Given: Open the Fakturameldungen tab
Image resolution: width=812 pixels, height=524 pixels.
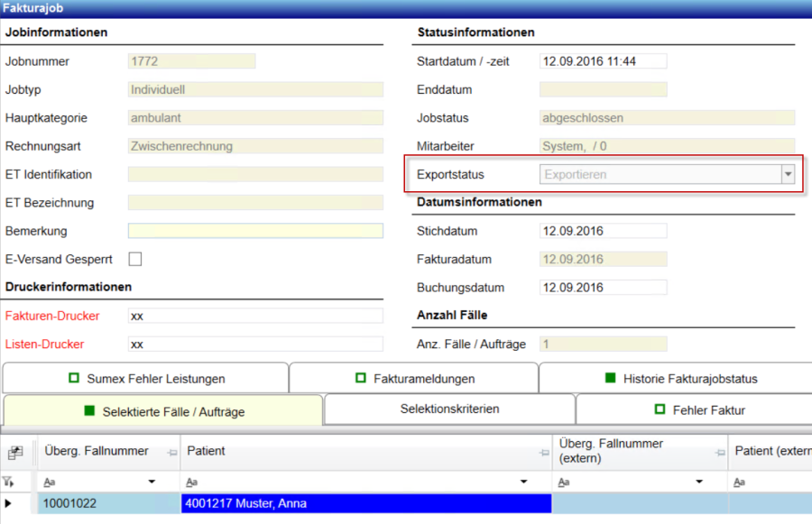Looking at the screenshot, I should click(x=413, y=379).
